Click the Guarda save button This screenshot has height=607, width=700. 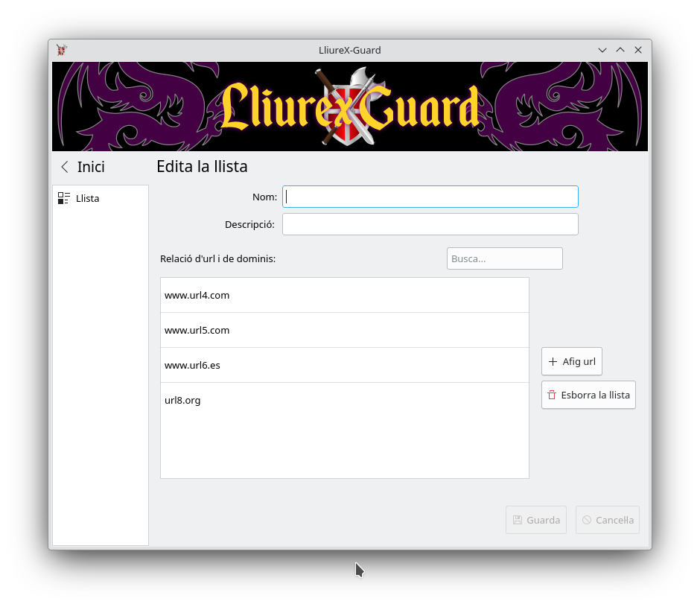[x=536, y=520]
